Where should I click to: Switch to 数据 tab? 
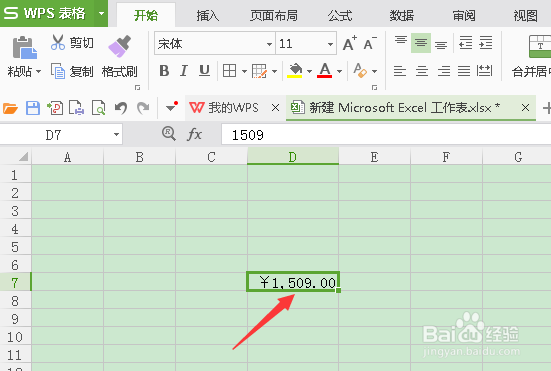point(402,15)
